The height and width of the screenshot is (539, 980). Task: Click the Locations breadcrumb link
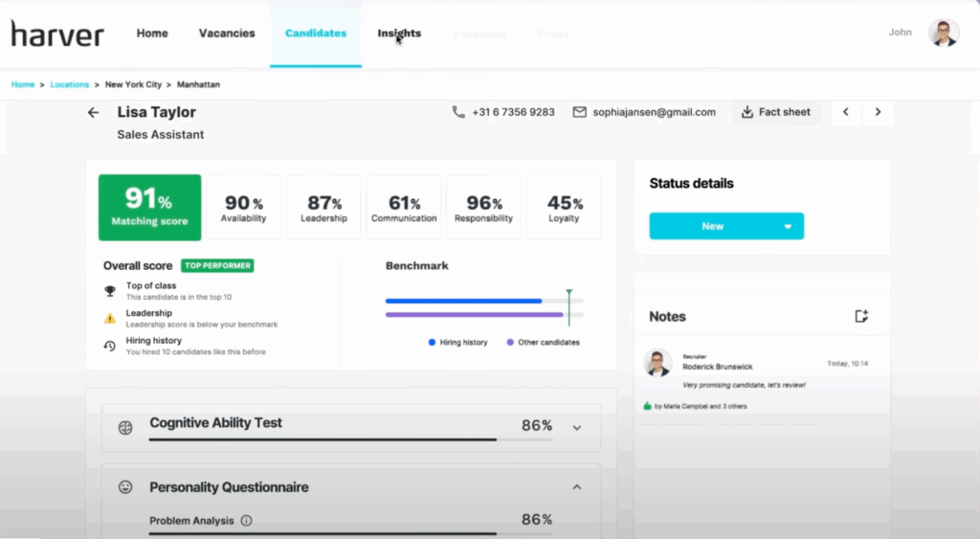70,85
